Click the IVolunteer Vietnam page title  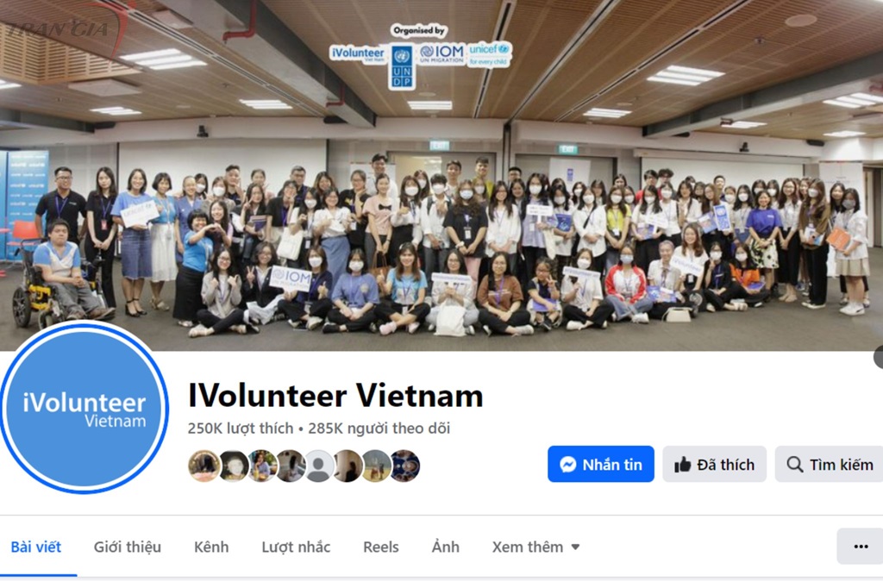point(335,396)
